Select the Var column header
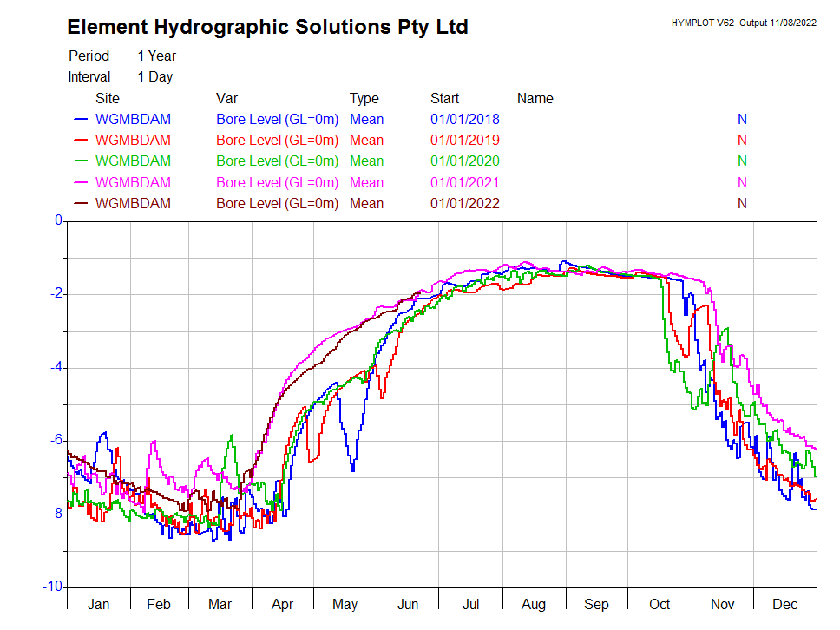Viewport: 840px width, 630px height. coord(226,98)
